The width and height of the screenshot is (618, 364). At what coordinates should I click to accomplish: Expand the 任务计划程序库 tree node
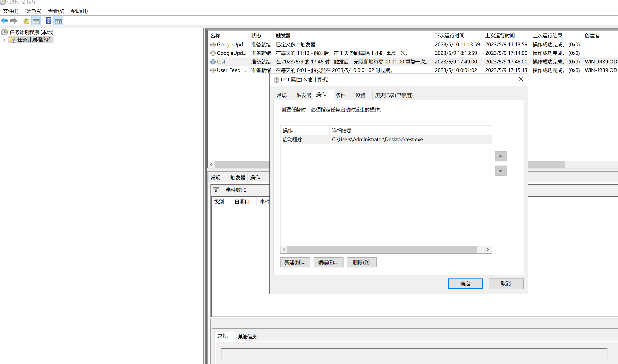[x=4, y=40]
